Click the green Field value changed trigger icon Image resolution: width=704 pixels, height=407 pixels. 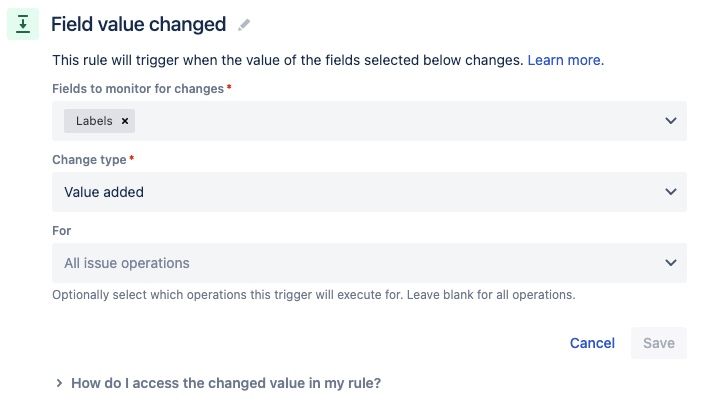[22, 25]
